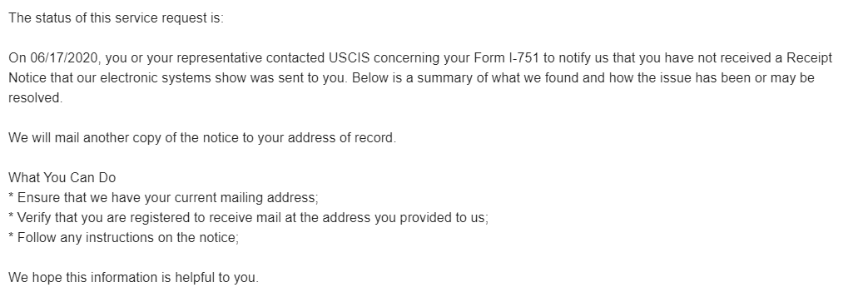Click the heading "The status of this service request is:"
The width and height of the screenshot is (868, 302).
[116, 18]
